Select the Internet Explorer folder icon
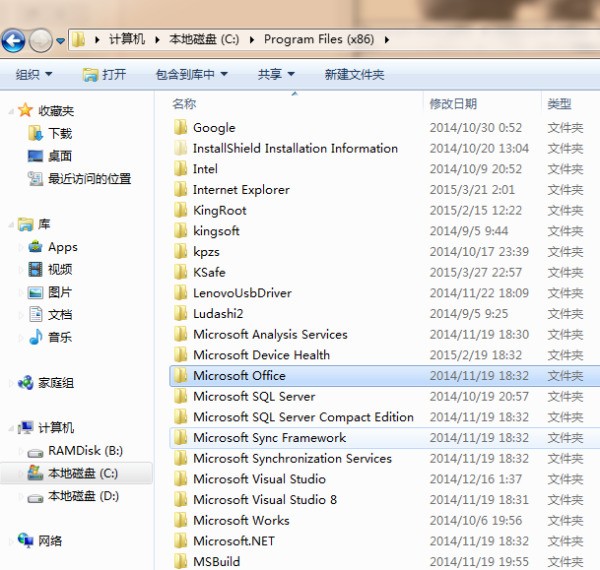The height and width of the screenshot is (570, 600). tap(180, 189)
